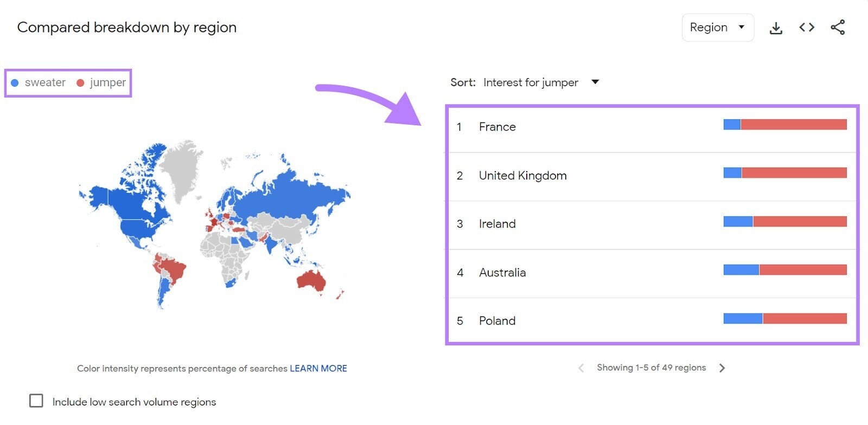Click the Showing 1-5 of 49 regions label
The width and height of the screenshot is (868, 425).
click(650, 368)
